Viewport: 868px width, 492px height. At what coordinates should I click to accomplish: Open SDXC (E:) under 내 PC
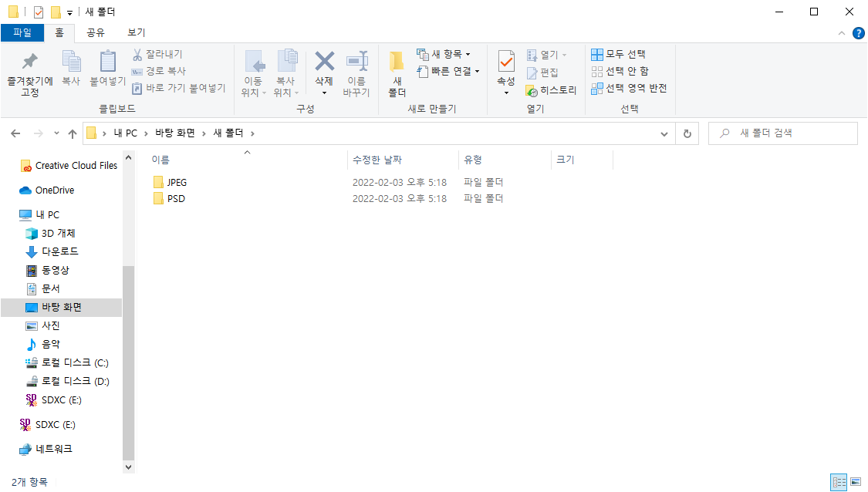click(x=54, y=400)
